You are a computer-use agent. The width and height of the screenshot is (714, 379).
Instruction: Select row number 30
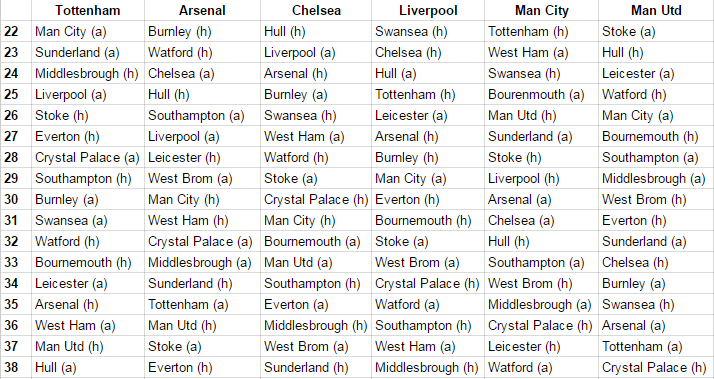(16, 200)
